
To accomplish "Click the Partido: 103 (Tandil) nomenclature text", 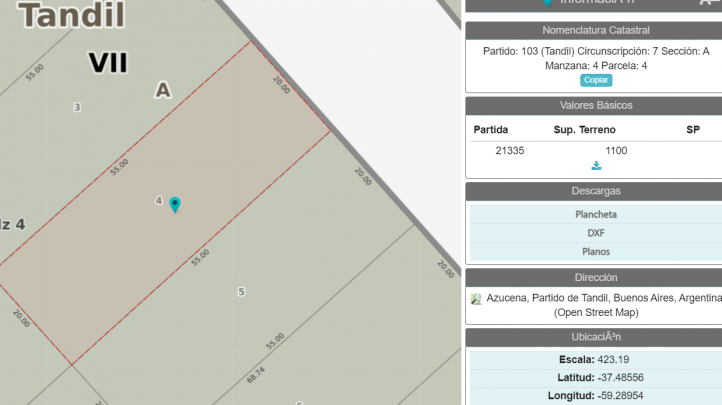I will coord(528,52).
